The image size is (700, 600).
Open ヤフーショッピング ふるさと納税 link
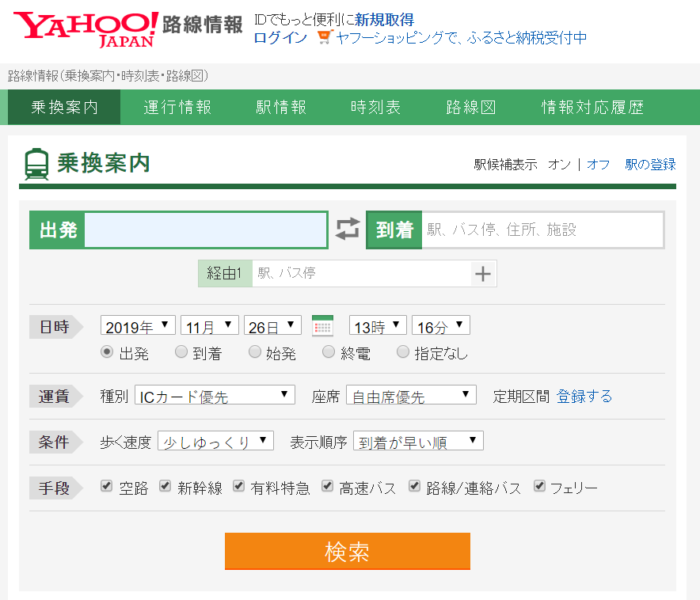pyautogui.click(x=461, y=38)
